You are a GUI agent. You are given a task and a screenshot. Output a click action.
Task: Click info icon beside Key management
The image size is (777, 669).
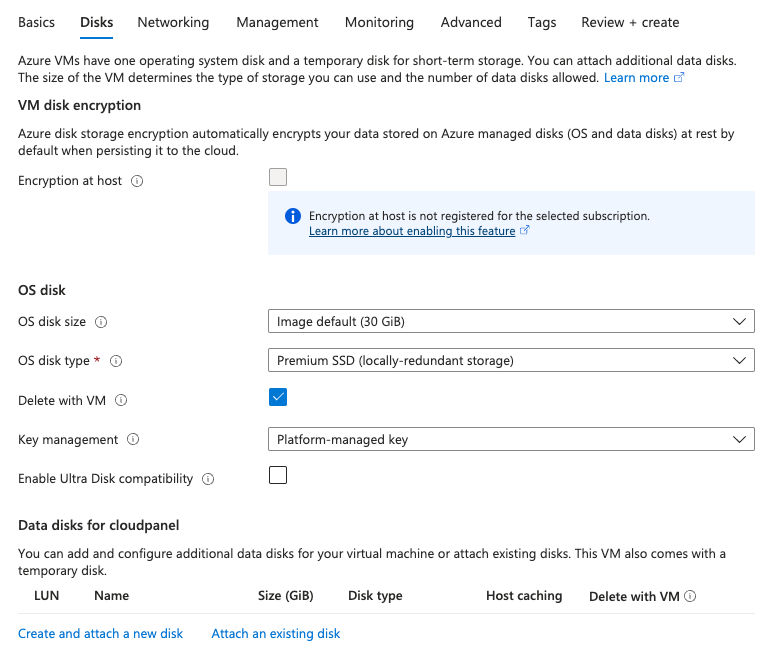click(133, 439)
